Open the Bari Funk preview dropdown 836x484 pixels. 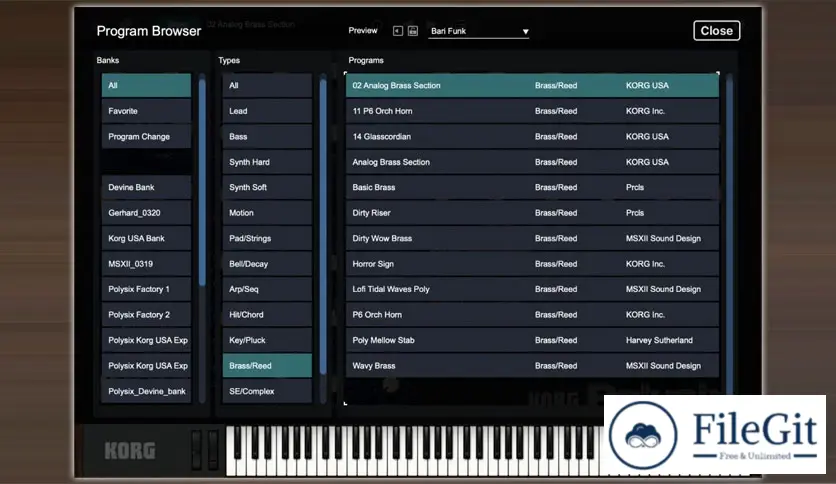tap(478, 31)
